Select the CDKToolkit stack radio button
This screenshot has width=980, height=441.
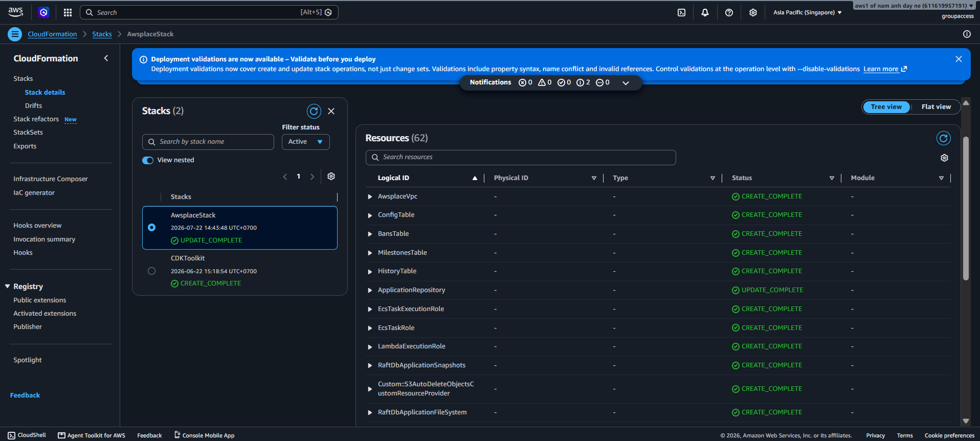(151, 271)
